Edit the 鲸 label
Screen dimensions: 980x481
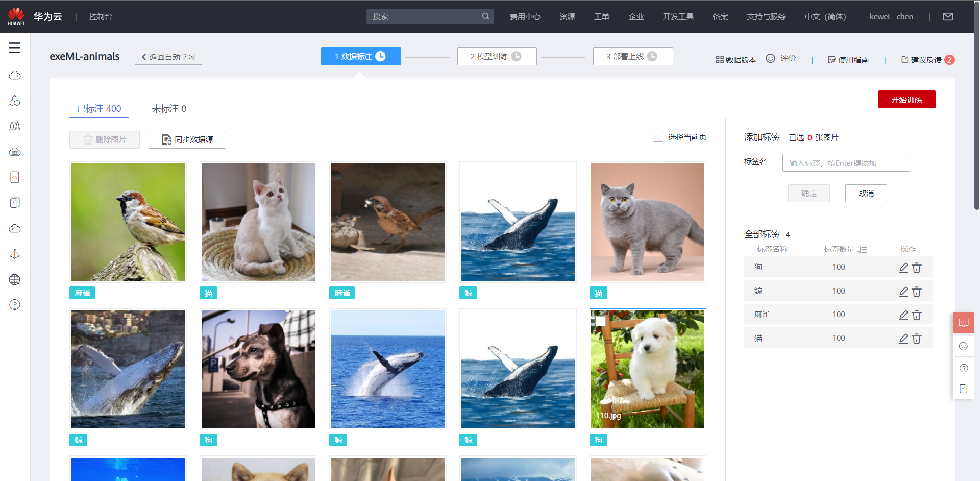pos(903,291)
